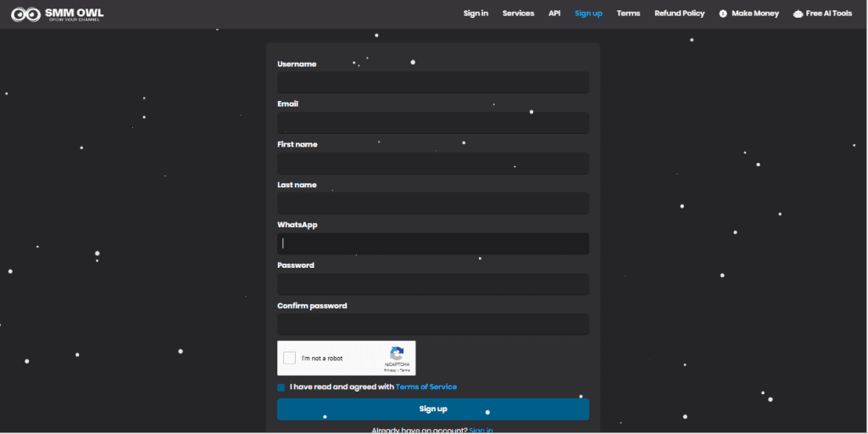The width and height of the screenshot is (868, 434).
Task: Select the Last name text box
Action: click(432, 203)
